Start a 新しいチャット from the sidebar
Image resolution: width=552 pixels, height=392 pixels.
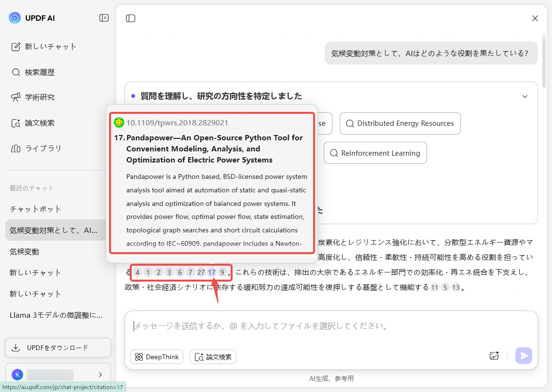click(x=43, y=47)
